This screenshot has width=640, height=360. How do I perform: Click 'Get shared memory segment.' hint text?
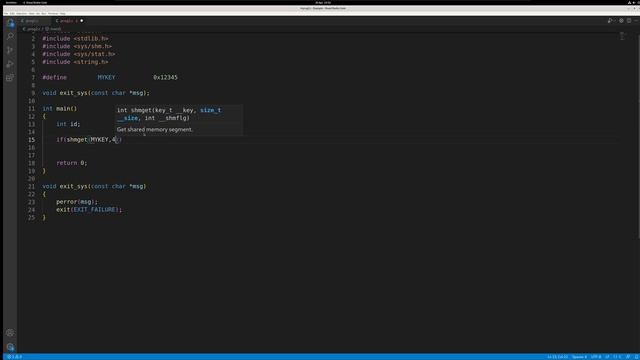click(154, 129)
